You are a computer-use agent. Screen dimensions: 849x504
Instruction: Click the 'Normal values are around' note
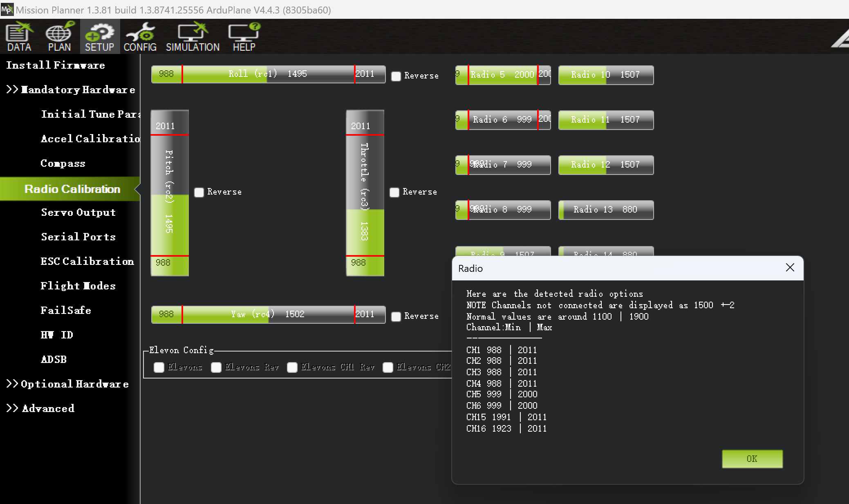558,316
